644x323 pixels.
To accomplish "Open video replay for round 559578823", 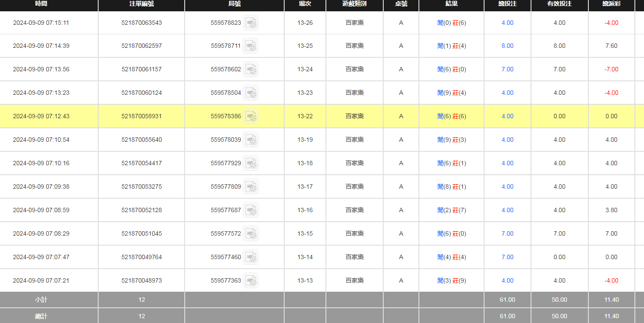I will pos(250,23).
